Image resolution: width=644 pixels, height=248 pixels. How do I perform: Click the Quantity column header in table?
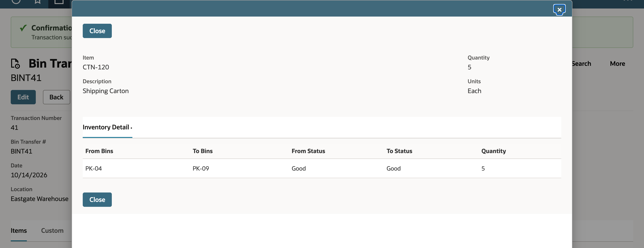[494, 151]
